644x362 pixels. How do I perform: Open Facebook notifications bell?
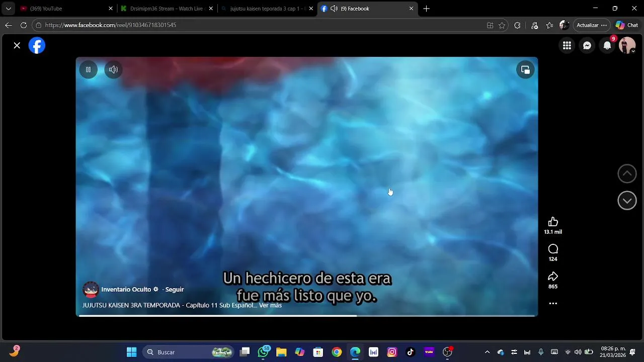tap(607, 45)
